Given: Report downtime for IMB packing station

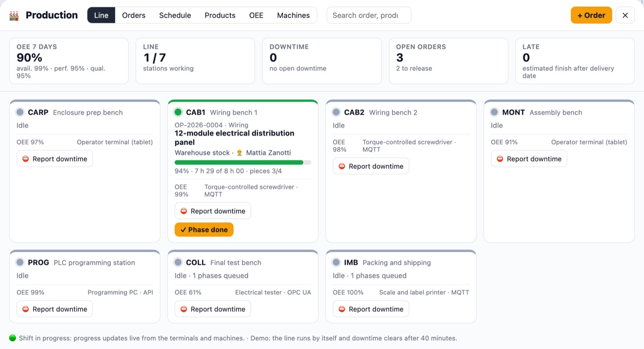Looking at the screenshot, I should click(371, 309).
